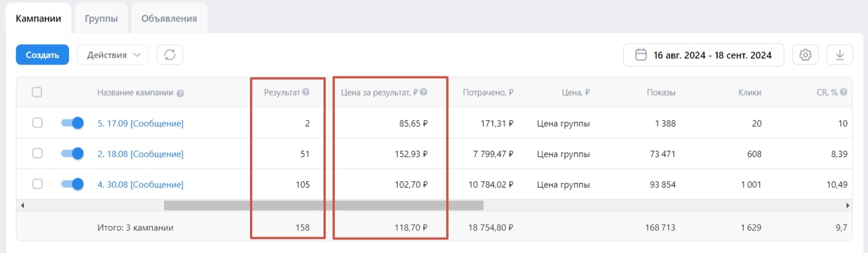The width and height of the screenshot is (868, 253).
Task: Check the box for campaign 2. 18.08
Action: (37, 153)
